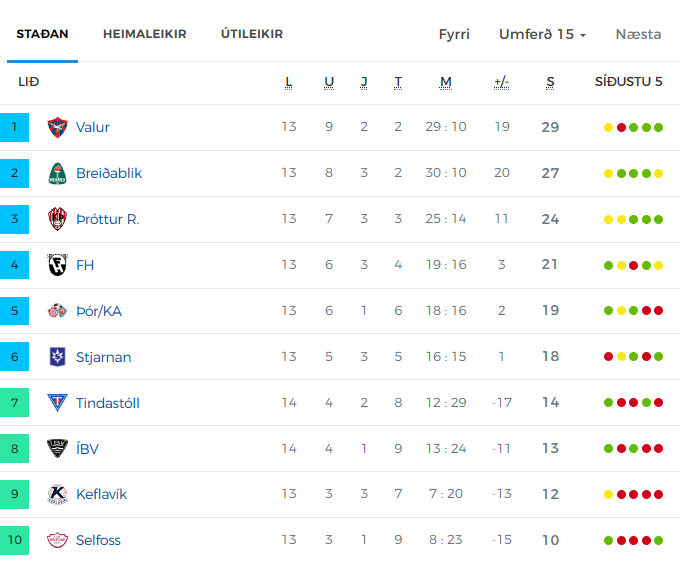Switch to the Heimaleikir tab
Screen dimensions: 682x567
click(144, 34)
